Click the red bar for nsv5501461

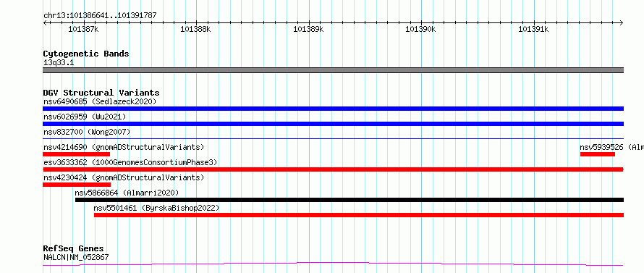(x=359, y=215)
